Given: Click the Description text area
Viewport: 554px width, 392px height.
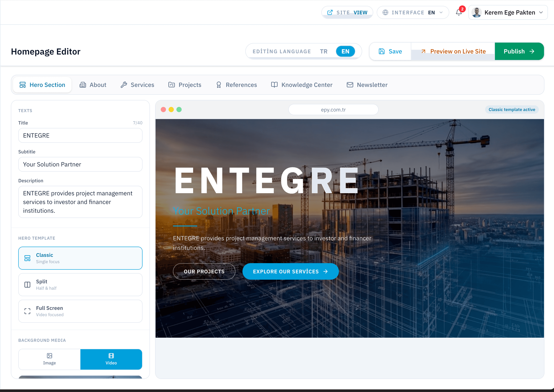Looking at the screenshot, I should [x=80, y=202].
